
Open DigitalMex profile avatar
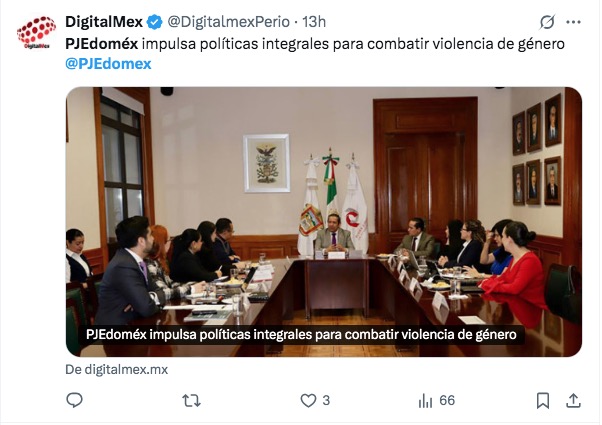[x=36, y=33]
